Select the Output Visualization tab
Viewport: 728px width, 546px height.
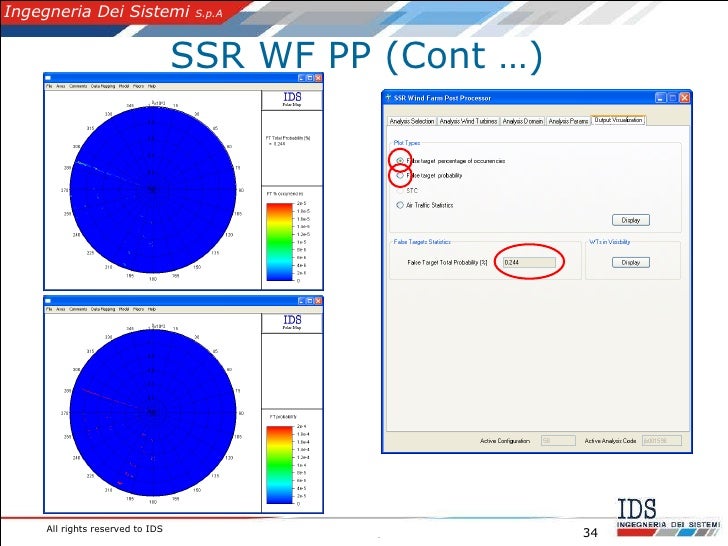click(618, 120)
